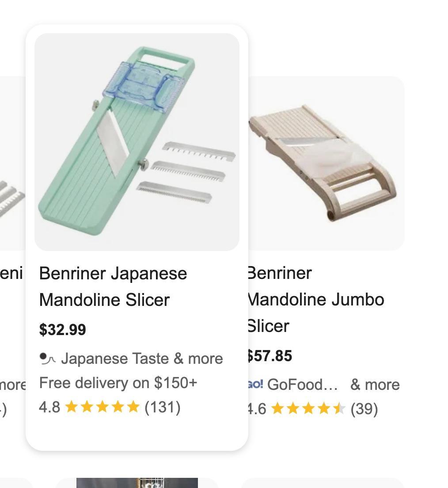448x488 pixels.
Task: Click the $57.85 price
Action: point(270,356)
